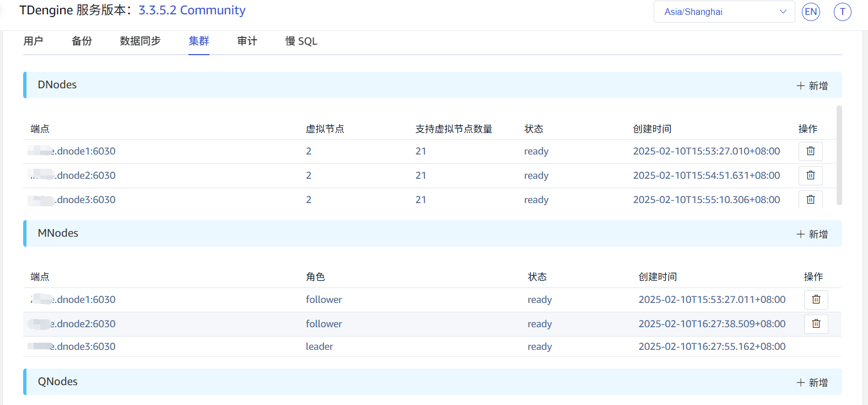Click DNodes 虚拟节点 column header
The height and width of the screenshot is (405, 868).
pos(325,129)
